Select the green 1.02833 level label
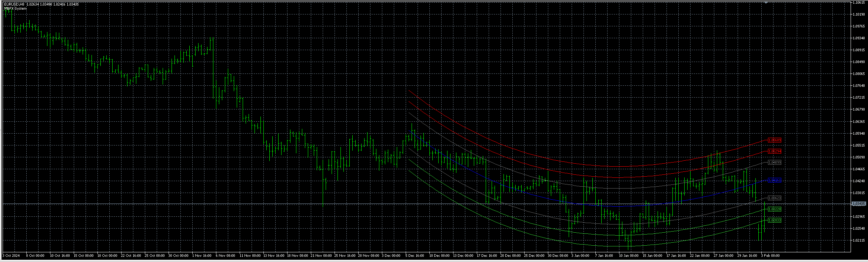868x262 pixels. tap(775, 220)
